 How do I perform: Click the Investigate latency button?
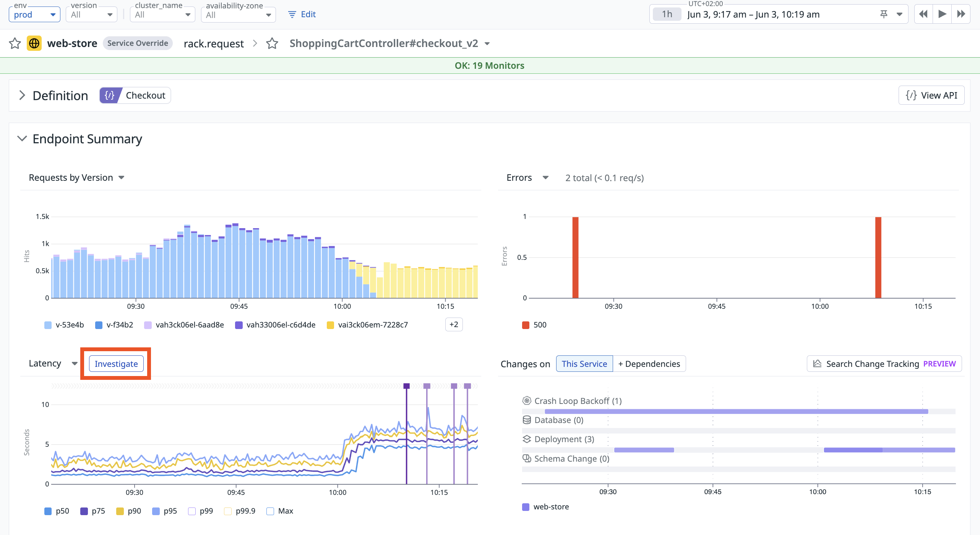pos(116,364)
